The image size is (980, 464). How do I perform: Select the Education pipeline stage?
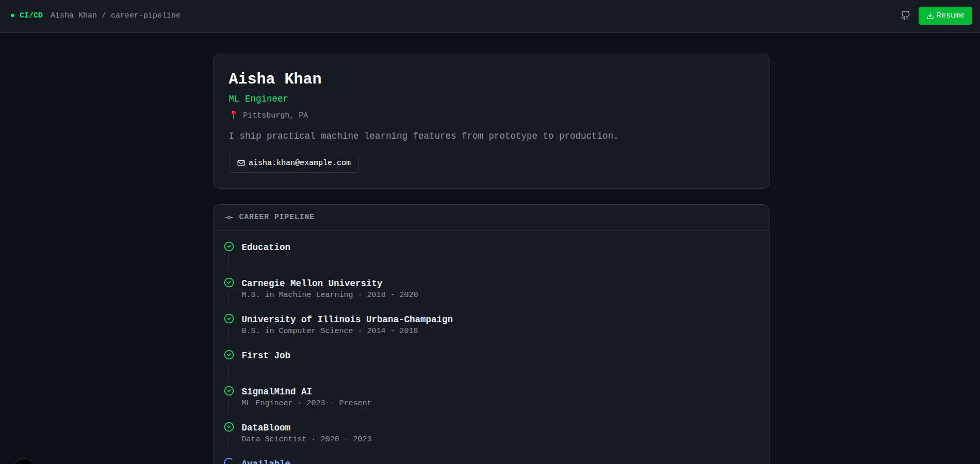pyautogui.click(x=266, y=247)
